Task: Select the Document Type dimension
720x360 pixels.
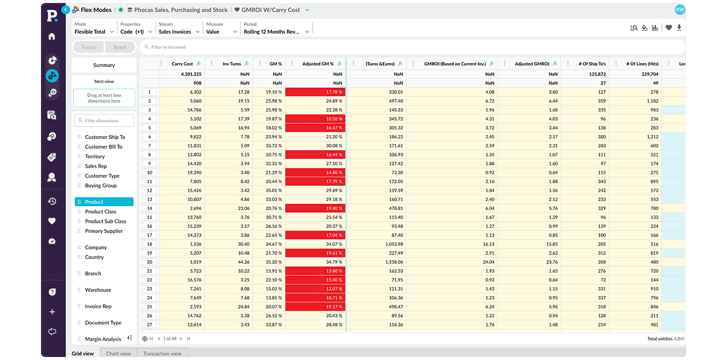Action: click(x=103, y=323)
